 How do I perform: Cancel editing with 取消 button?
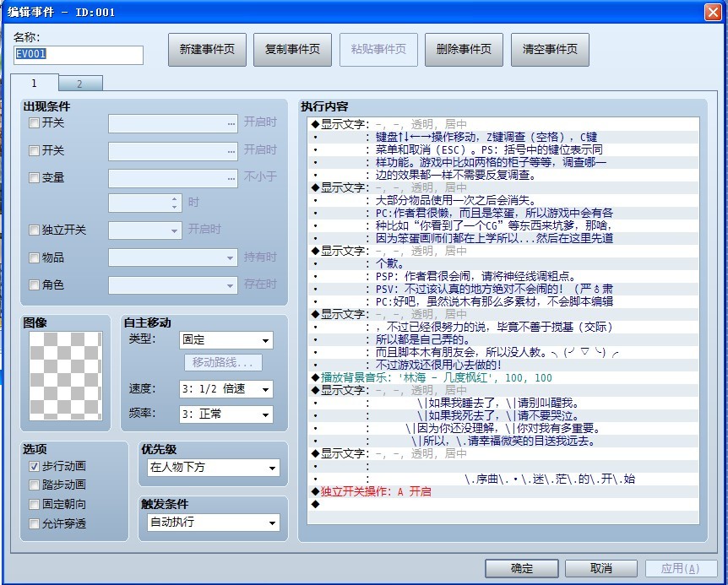coord(601,568)
